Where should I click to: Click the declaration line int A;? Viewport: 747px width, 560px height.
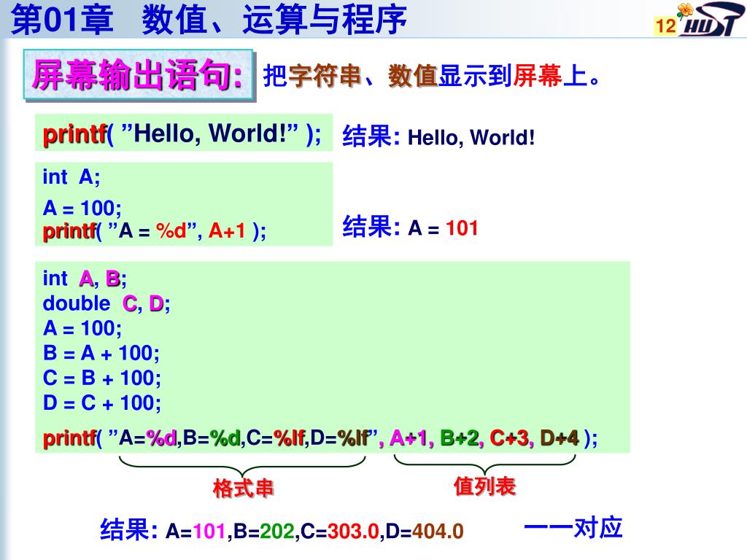tap(71, 177)
